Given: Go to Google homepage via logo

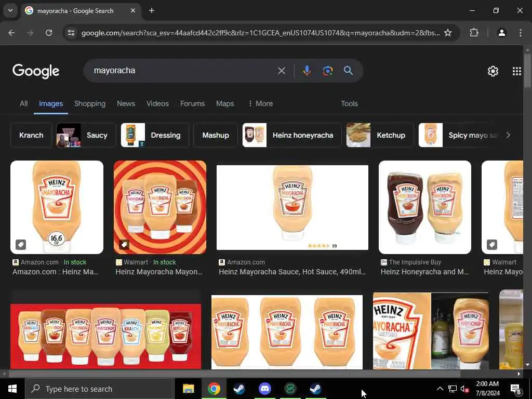Looking at the screenshot, I should 36,71.
